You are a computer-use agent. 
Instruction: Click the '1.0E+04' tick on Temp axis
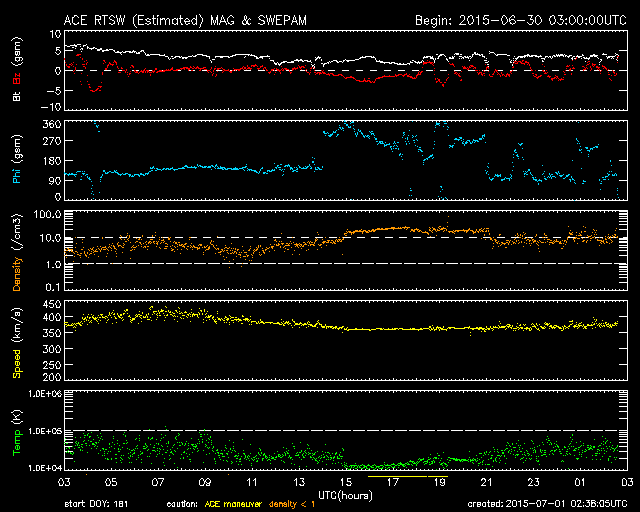(x=45, y=468)
